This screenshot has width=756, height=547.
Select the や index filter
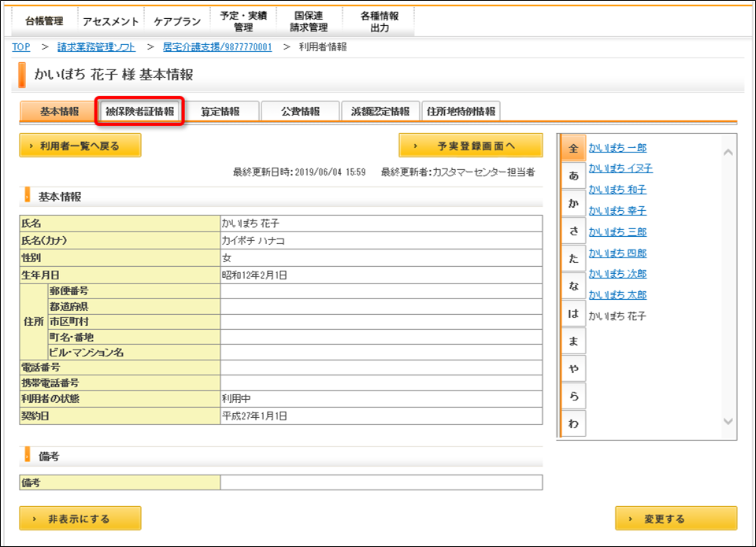coord(573,368)
